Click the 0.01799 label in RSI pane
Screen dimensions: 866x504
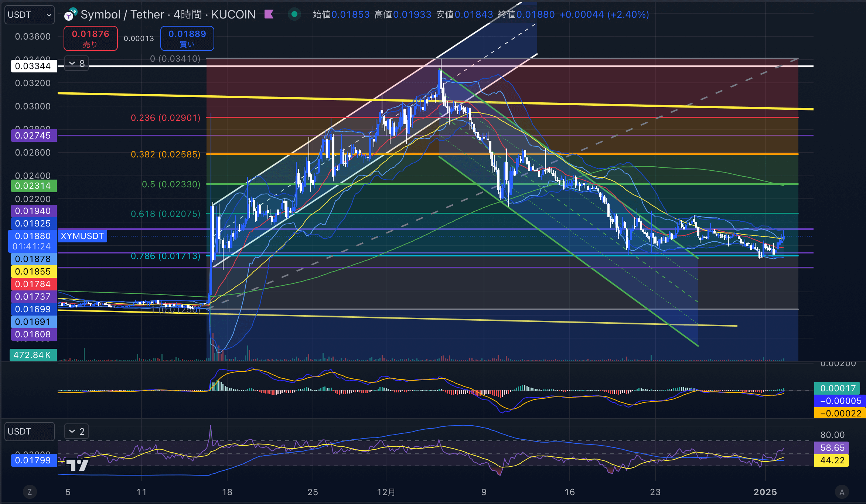(x=33, y=460)
